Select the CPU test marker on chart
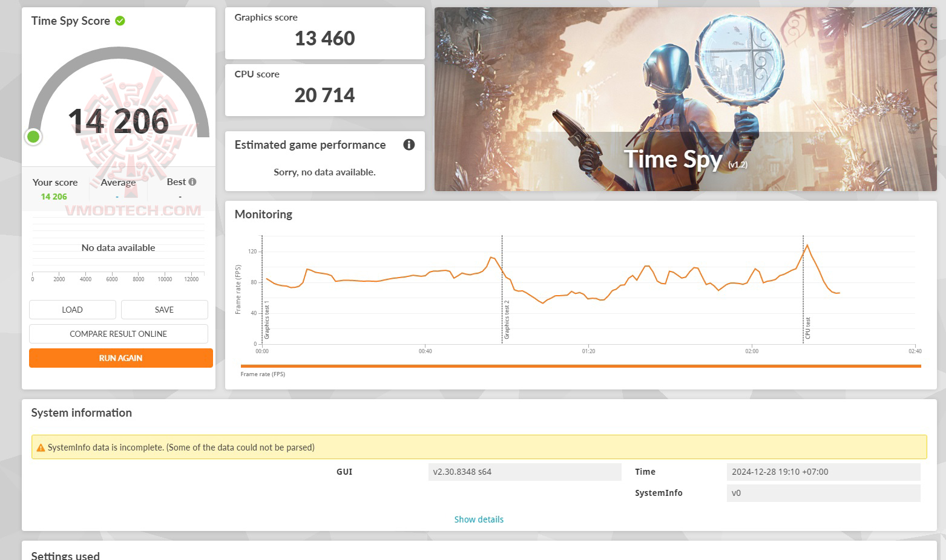 [807, 328]
